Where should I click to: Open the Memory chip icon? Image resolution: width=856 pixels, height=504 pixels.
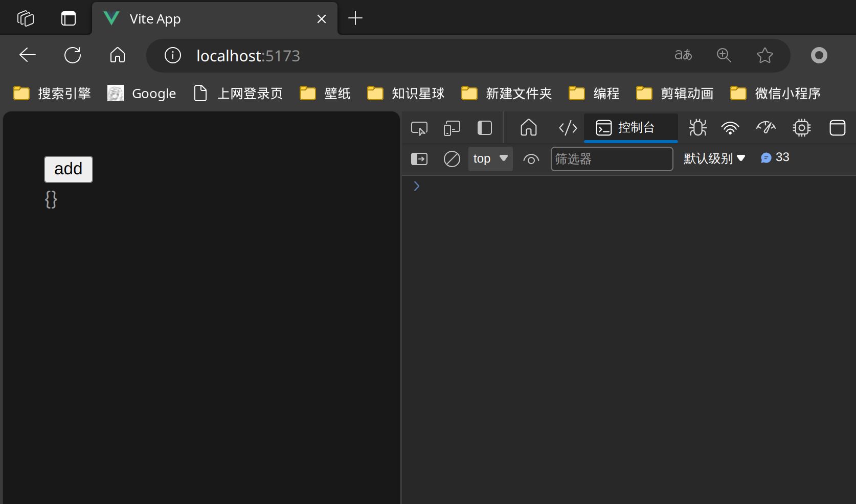click(x=801, y=128)
